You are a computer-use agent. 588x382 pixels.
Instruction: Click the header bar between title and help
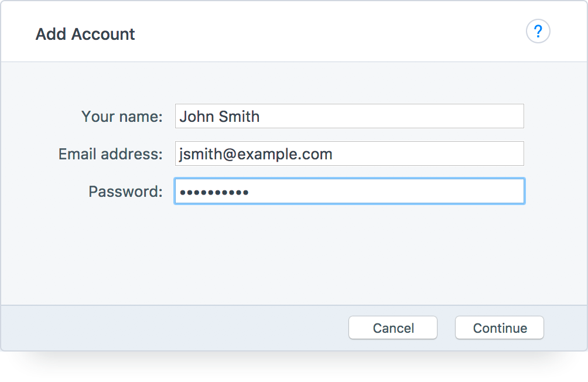tap(328, 33)
